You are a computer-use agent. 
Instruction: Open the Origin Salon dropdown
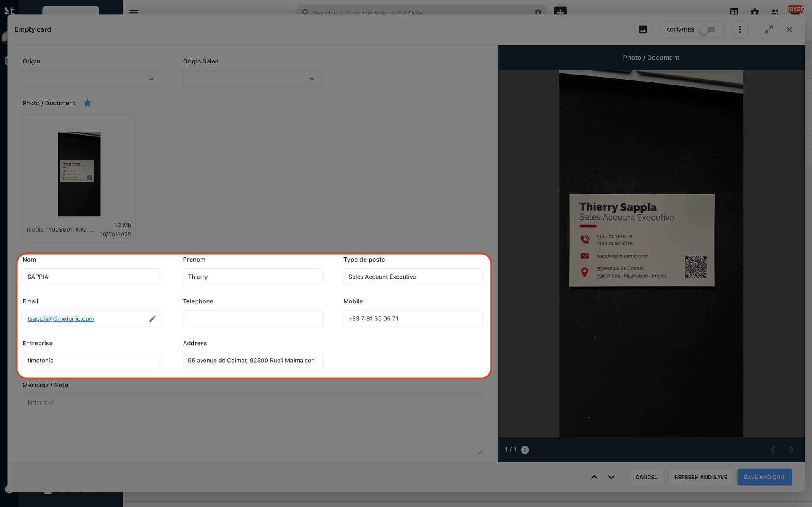click(252, 79)
